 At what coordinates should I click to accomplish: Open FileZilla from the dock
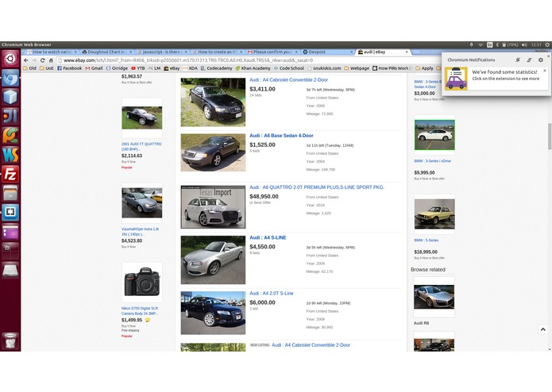tap(10, 174)
